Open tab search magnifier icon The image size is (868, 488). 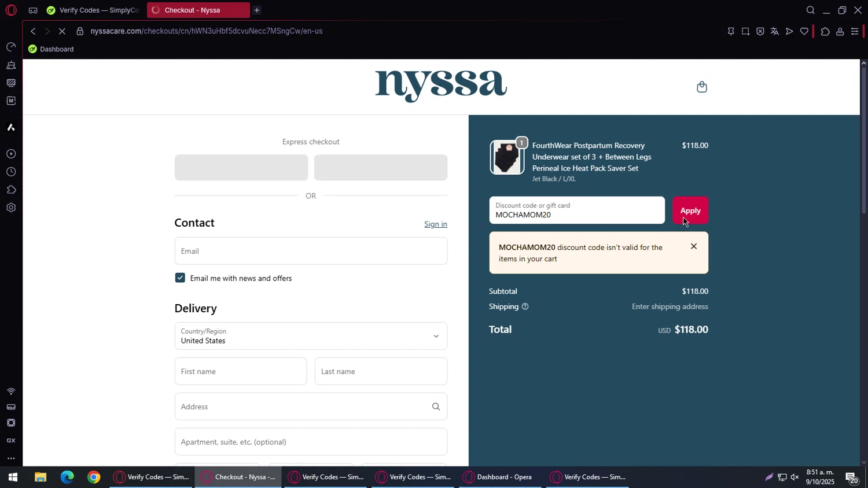[811, 10]
